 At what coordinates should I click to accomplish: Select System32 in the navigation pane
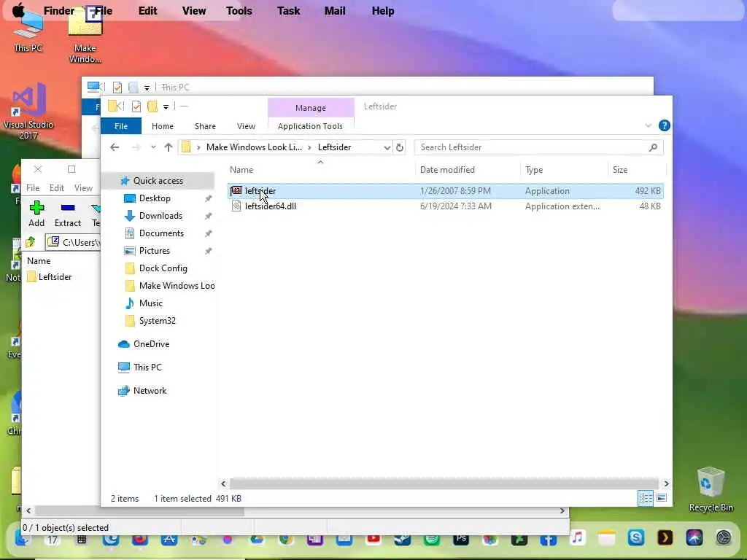pyautogui.click(x=158, y=321)
